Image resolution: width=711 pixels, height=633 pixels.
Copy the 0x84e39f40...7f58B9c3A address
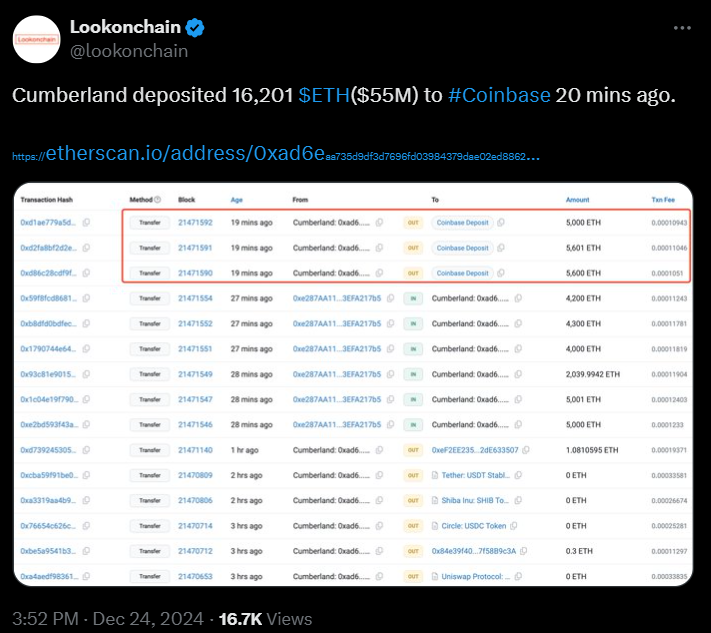click(523, 551)
